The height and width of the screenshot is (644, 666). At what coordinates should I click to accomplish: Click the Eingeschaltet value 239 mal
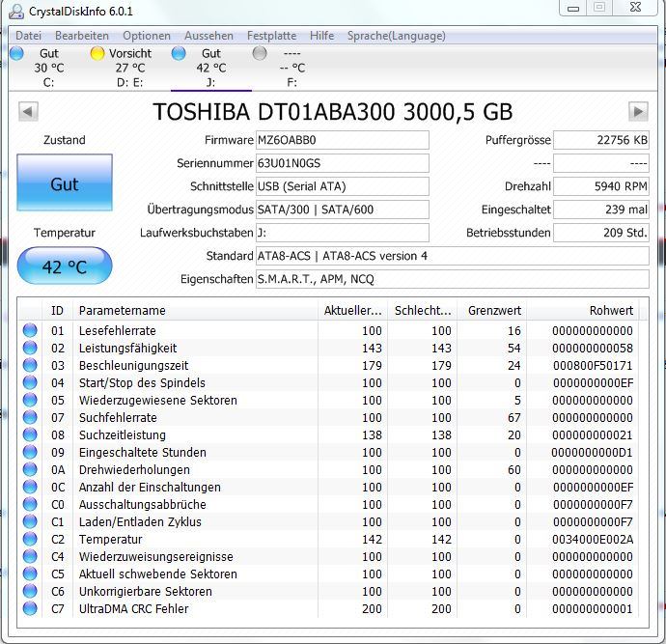[601, 210]
